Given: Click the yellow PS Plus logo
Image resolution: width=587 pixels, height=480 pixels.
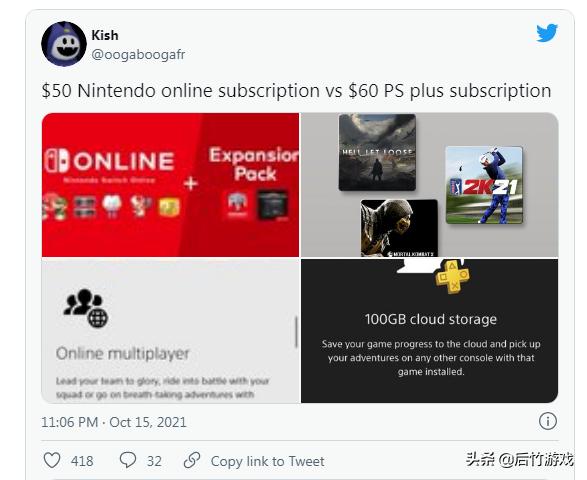Looking at the screenshot, I should point(453,277).
